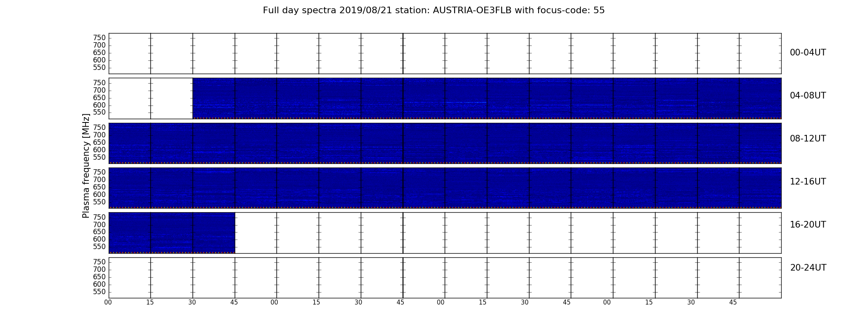Click the 550 tick label of the 08-12UT panel
The width and height of the screenshot is (868, 331).
99,158
